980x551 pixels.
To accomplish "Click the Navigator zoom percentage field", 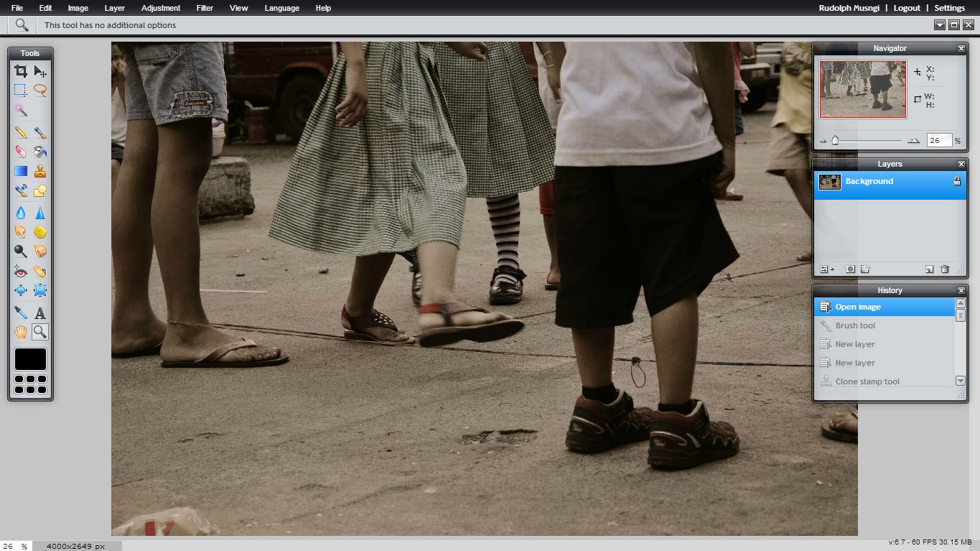I will point(939,141).
